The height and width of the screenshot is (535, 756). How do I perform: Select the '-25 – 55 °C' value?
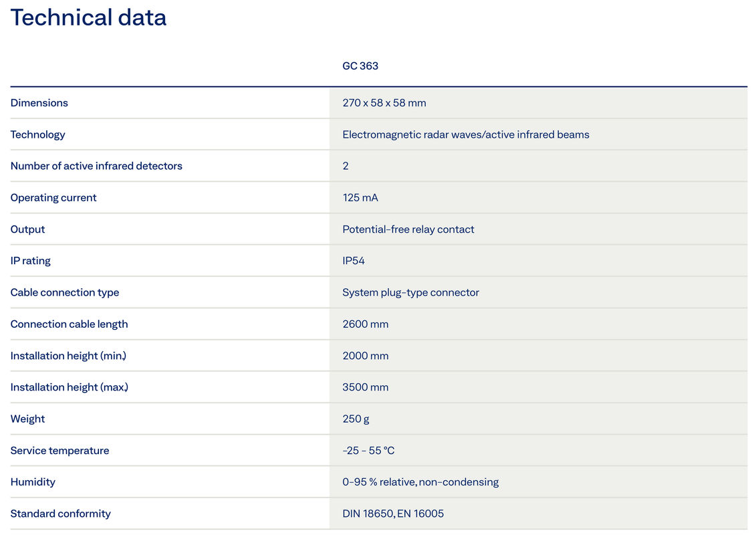[368, 451]
